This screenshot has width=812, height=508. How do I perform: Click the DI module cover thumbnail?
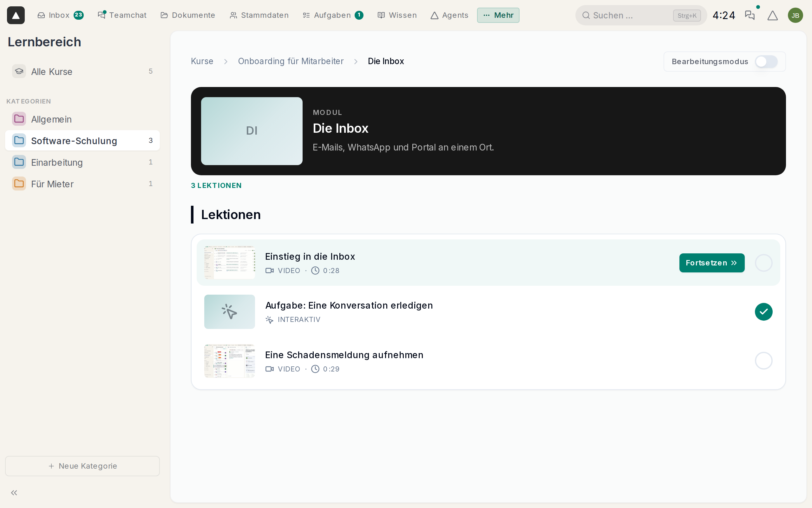point(252,131)
